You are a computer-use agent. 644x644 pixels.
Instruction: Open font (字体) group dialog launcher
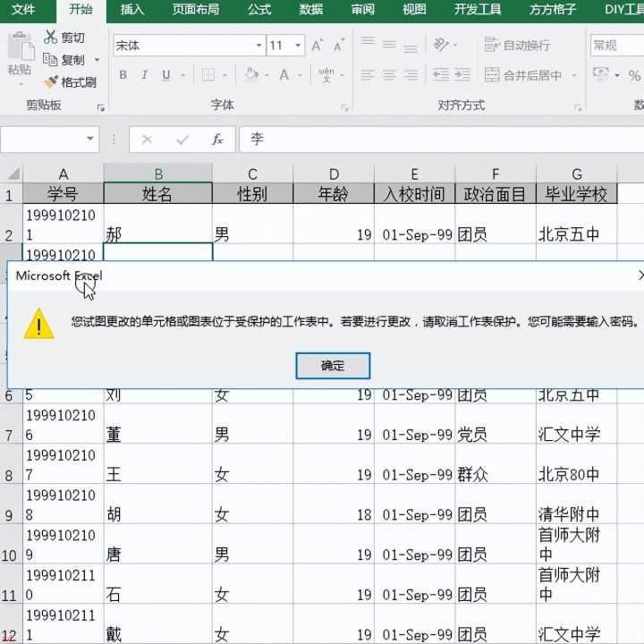click(x=344, y=108)
